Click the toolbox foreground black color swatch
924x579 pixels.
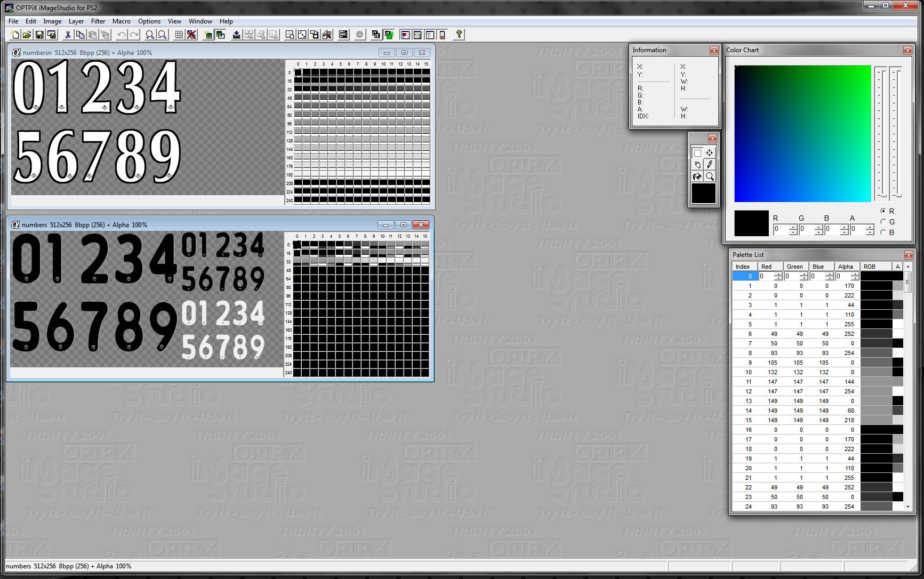point(704,194)
